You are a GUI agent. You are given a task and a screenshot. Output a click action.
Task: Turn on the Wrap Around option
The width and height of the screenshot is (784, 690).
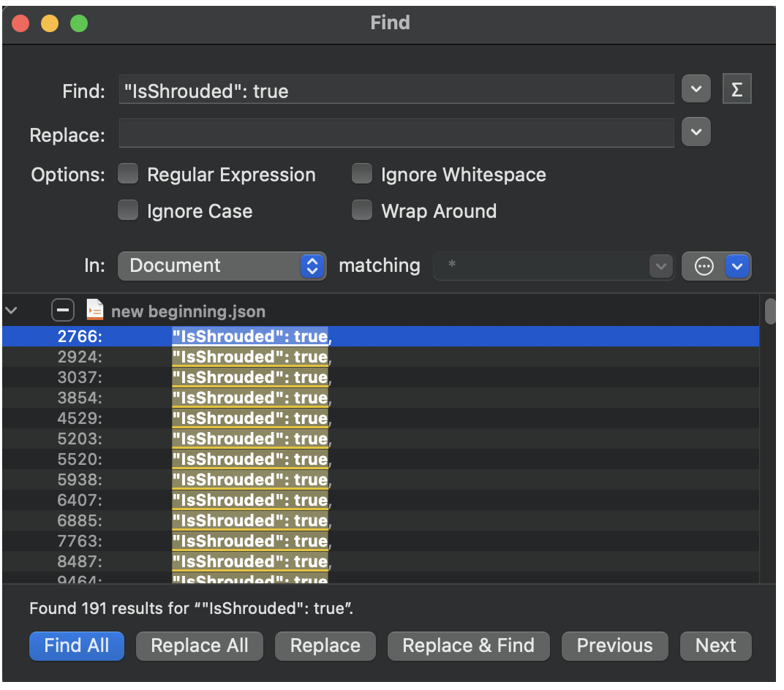362,211
